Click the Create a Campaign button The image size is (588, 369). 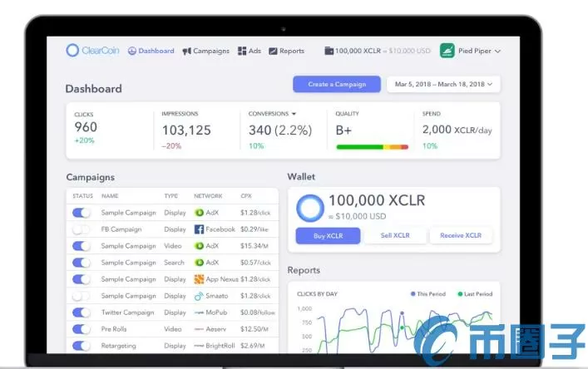(x=336, y=84)
